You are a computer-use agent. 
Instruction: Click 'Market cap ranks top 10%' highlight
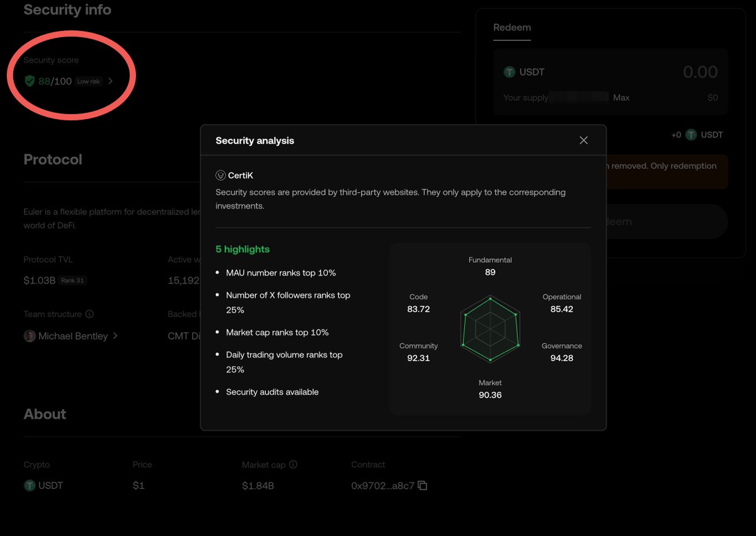point(277,333)
